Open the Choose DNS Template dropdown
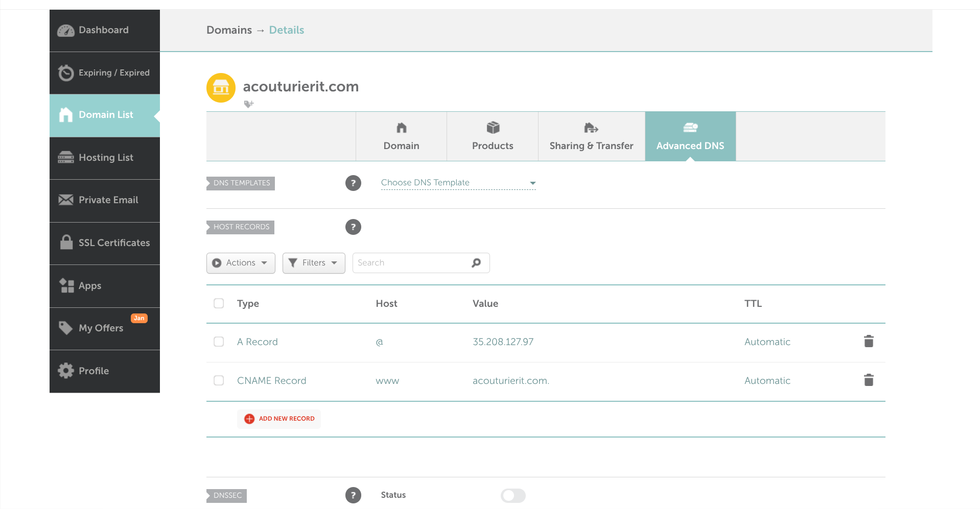Screen dimensions: 980x509 click(x=458, y=183)
